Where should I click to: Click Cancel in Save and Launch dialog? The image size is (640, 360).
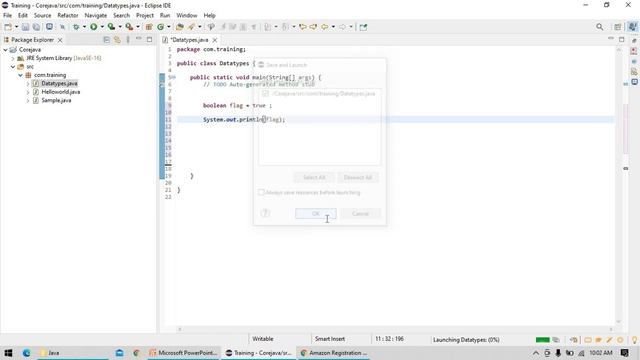360,213
